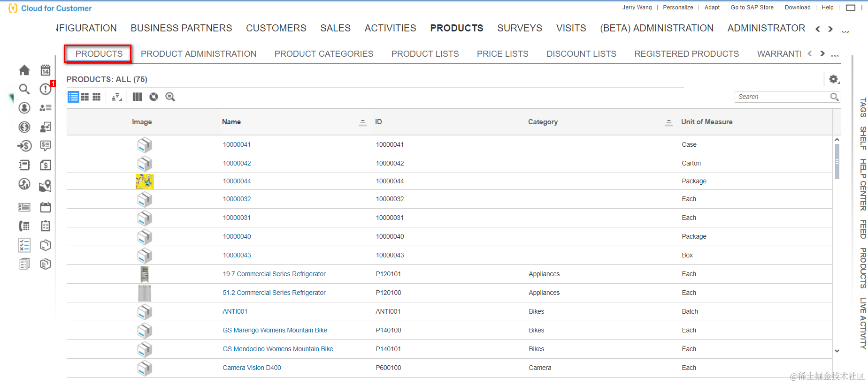This screenshot has width=868, height=384.
Task: Click the incoming dollar arrow icon
Action: coord(24,146)
